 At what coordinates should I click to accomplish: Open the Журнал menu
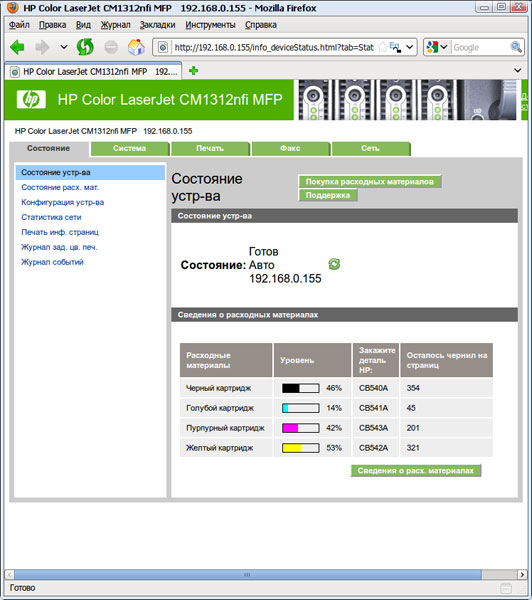tap(115, 25)
